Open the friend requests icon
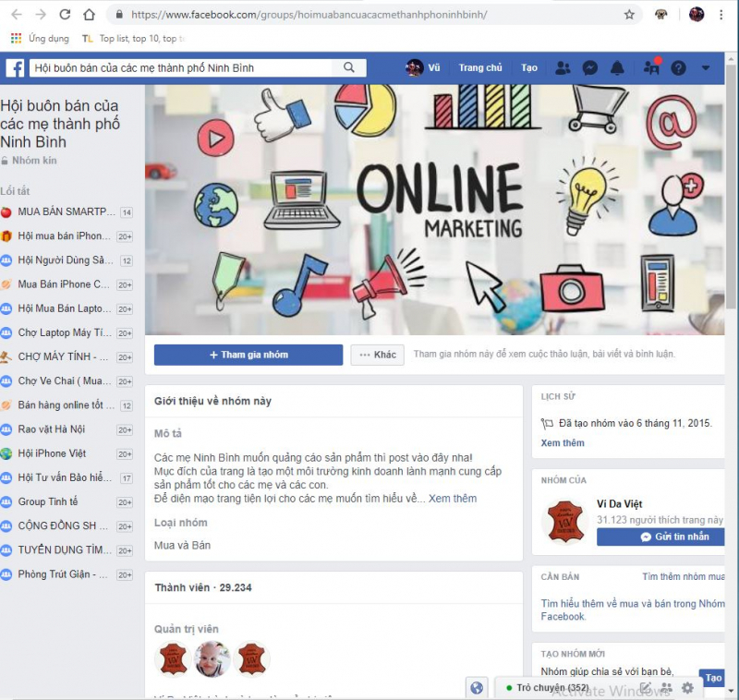 [563, 68]
